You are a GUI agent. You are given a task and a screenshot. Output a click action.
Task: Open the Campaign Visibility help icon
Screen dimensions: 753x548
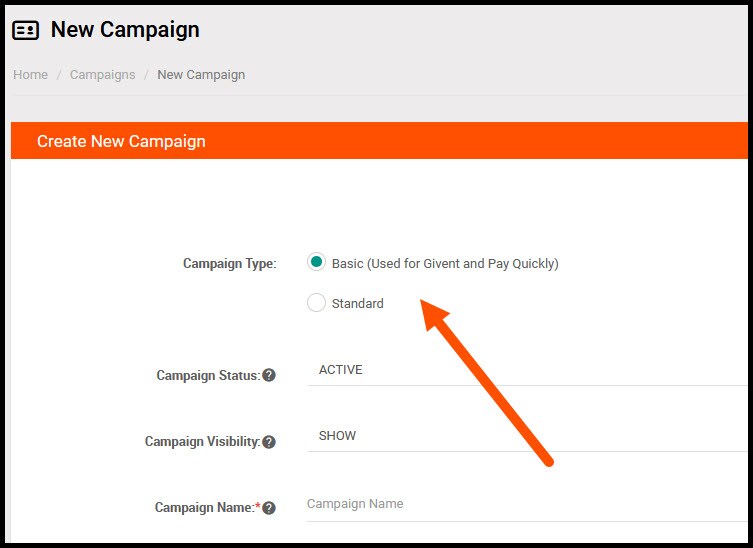269,442
